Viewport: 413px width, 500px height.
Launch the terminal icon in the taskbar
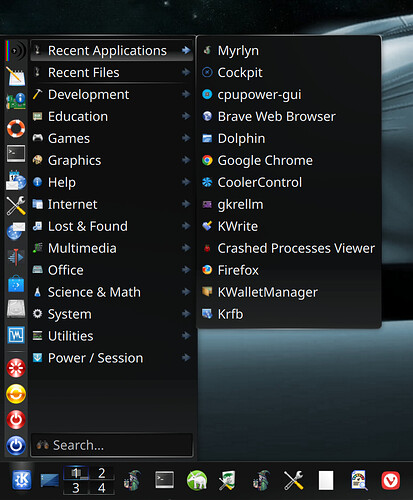point(165,480)
